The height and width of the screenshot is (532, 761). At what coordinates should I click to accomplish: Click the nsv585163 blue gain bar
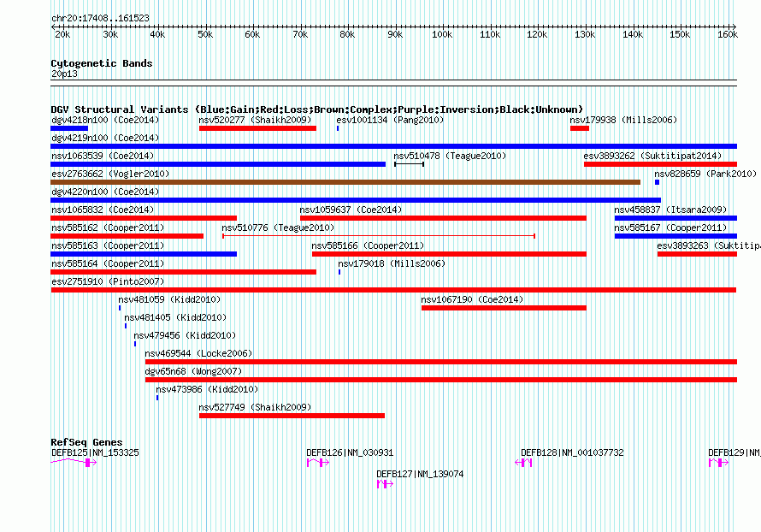(x=144, y=254)
